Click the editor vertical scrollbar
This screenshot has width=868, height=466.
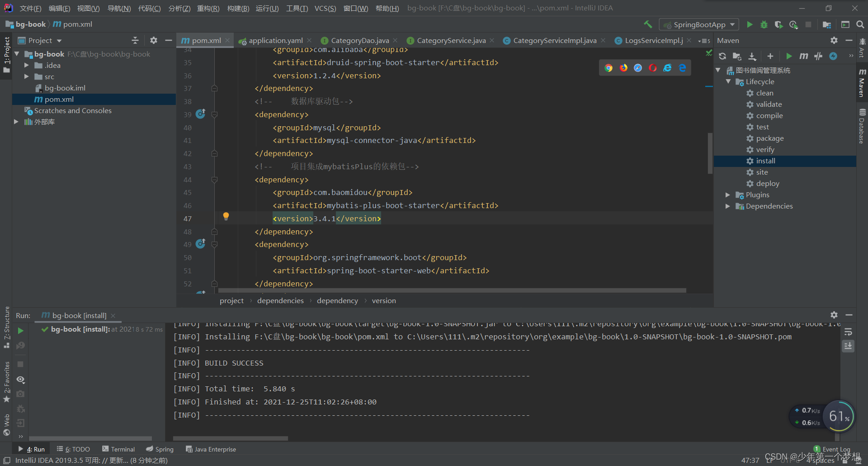710,153
